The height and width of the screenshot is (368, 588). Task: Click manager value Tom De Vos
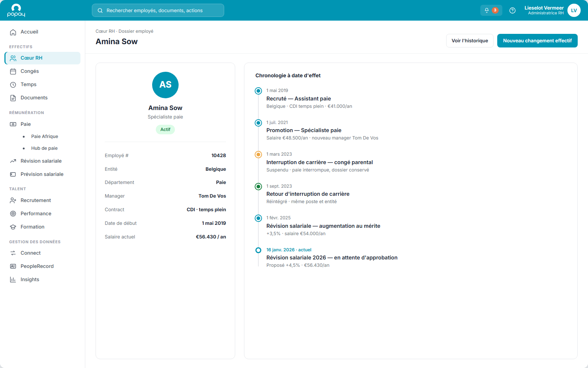(212, 196)
